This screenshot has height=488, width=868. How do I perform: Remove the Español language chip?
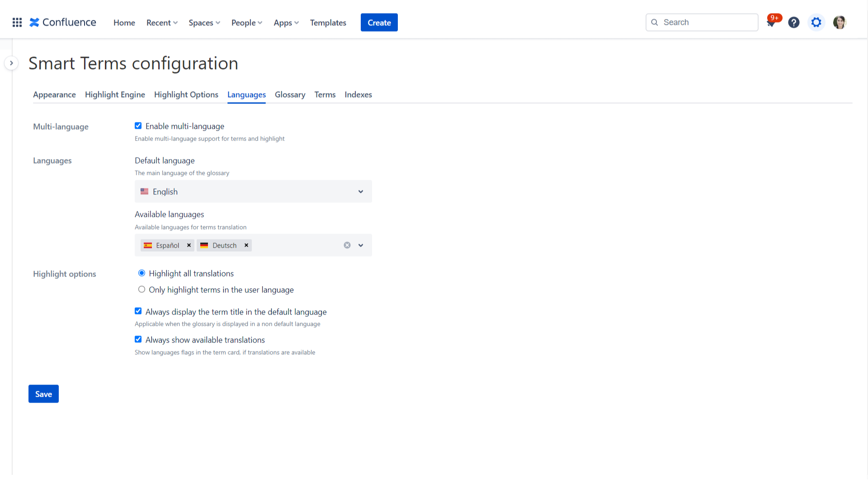(x=189, y=245)
